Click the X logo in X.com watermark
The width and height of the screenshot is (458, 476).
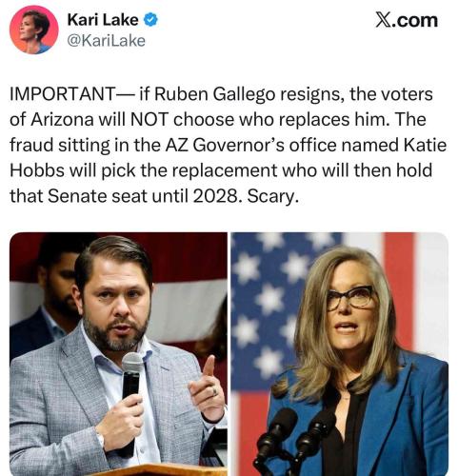tap(384, 20)
